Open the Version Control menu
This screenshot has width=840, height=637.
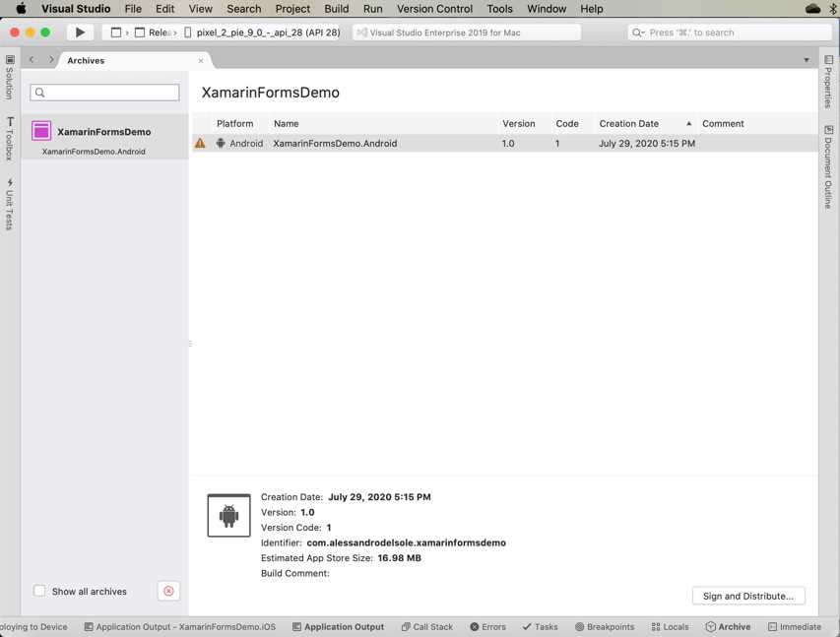[x=433, y=8]
